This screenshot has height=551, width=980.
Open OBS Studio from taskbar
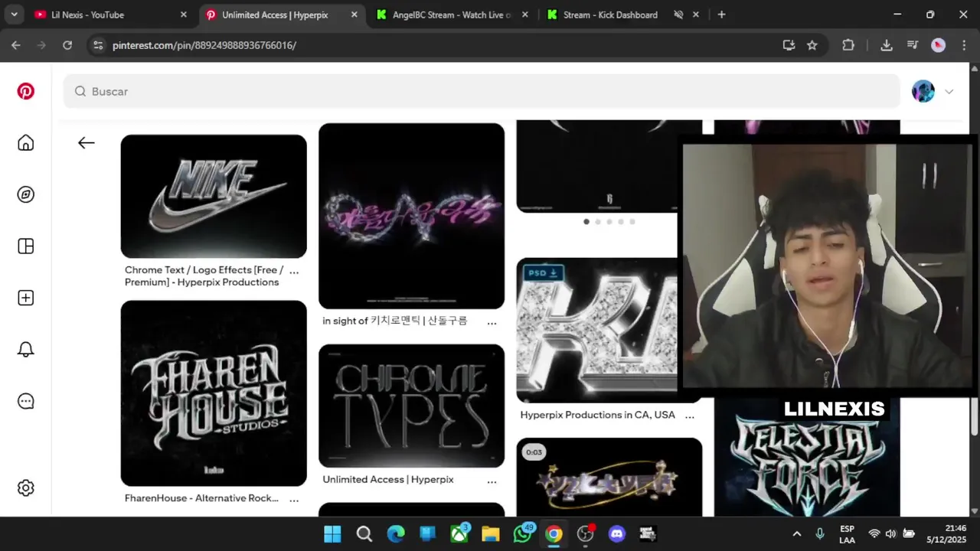pos(586,534)
